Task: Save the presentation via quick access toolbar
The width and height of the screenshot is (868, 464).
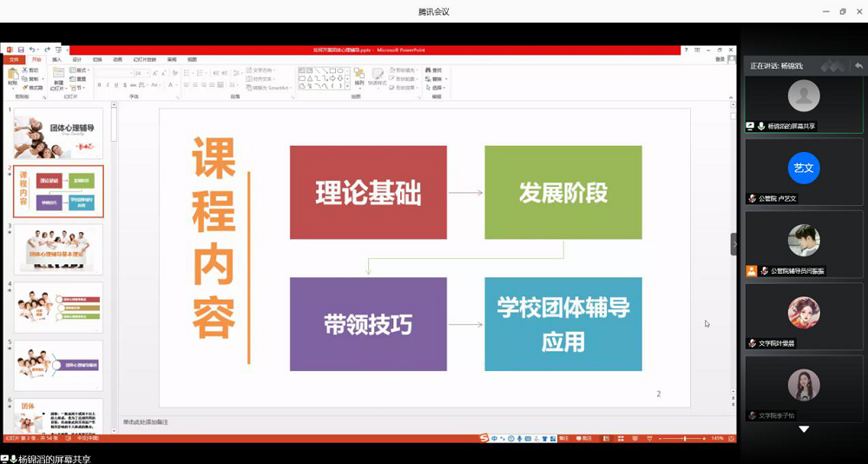Action: pos(20,50)
